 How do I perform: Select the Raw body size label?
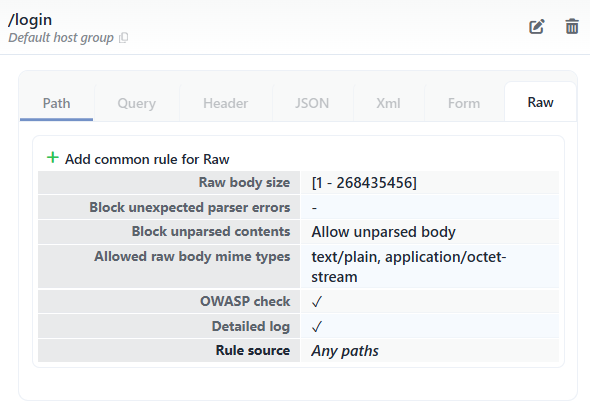(244, 182)
